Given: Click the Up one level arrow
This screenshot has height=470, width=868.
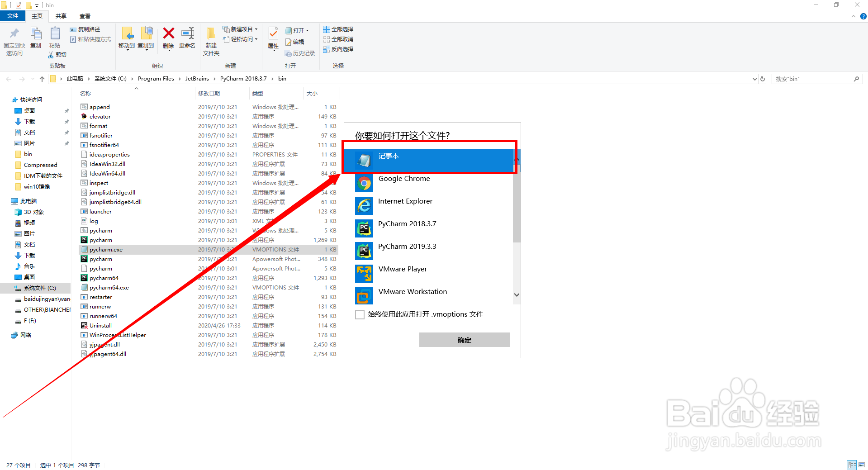Looking at the screenshot, I should [x=42, y=79].
